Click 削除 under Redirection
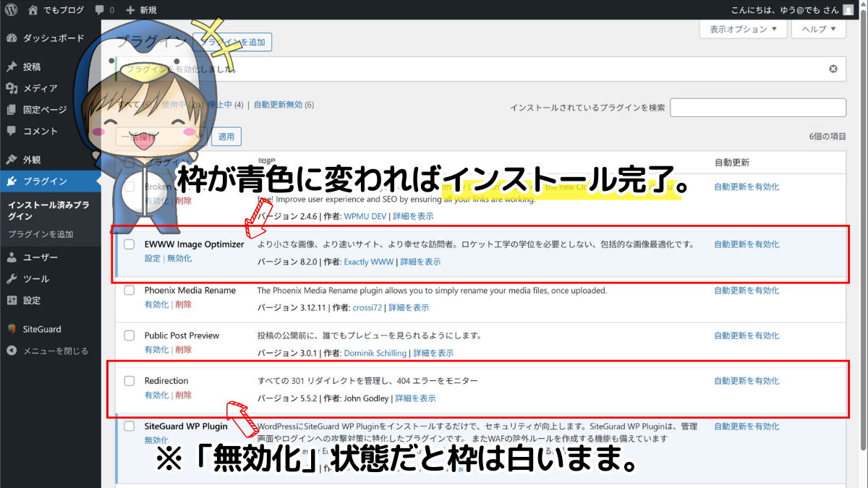 click(183, 395)
